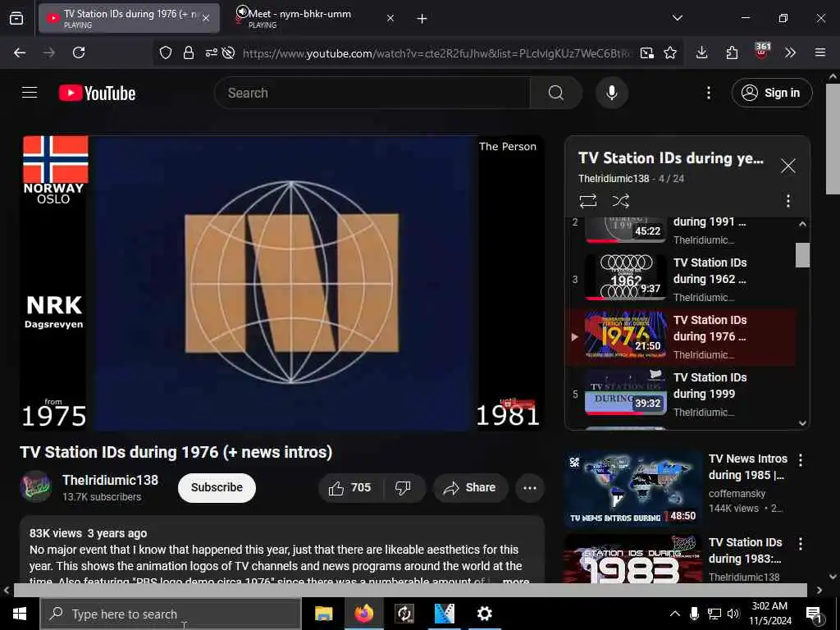Click the ad blocker icon showing 361
Image resolution: width=840 pixels, height=630 pixels.
coord(762,51)
